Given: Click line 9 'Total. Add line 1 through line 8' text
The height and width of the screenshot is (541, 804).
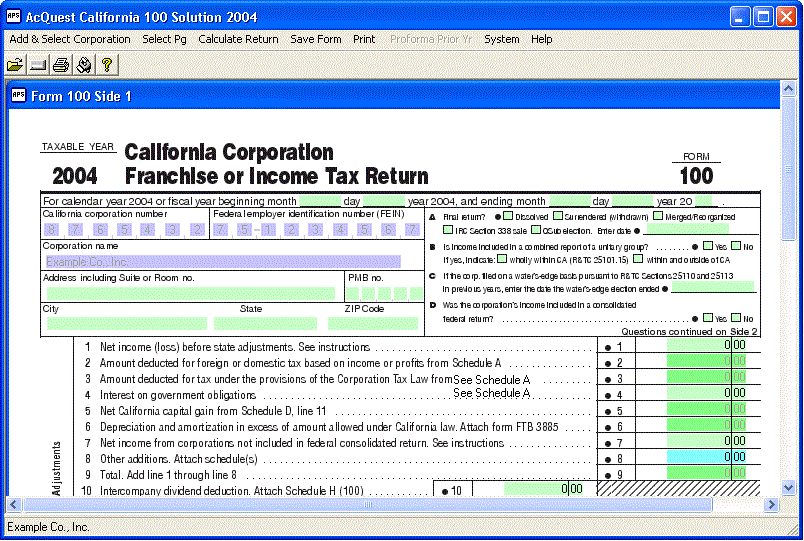Looking at the screenshot, I should 168,475.
